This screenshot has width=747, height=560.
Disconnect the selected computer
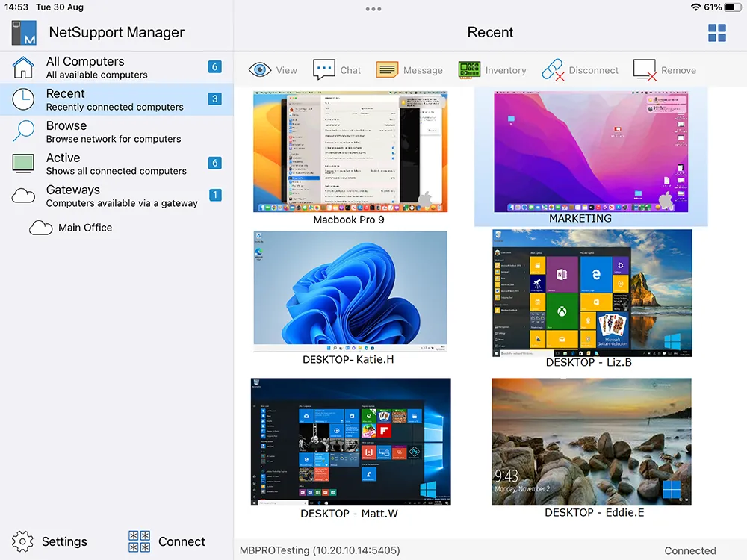click(553, 70)
